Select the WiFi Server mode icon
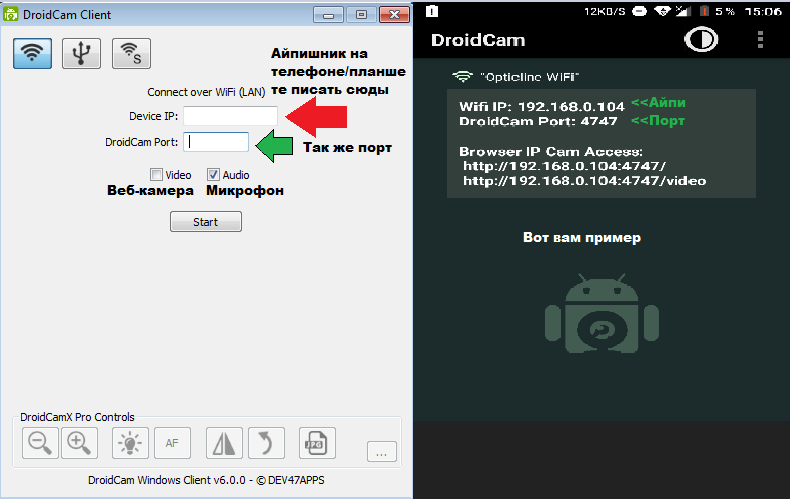This screenshot has height=499, width=790. [x=131, y=53]
